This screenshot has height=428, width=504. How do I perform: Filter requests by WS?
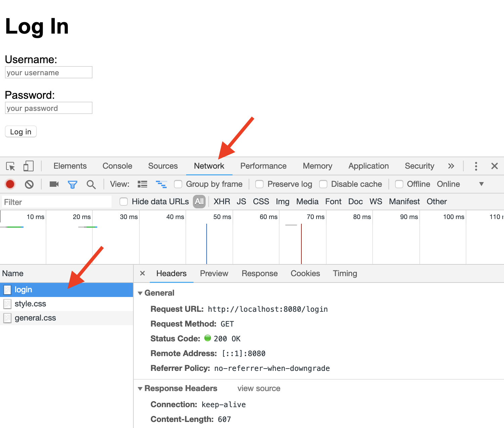(x=376, y=202)
